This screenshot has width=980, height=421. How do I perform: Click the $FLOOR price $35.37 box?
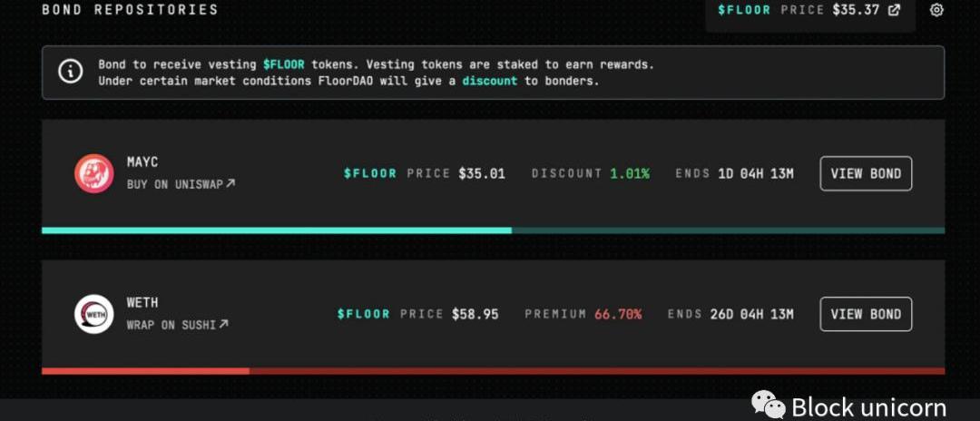pos(809,11)
